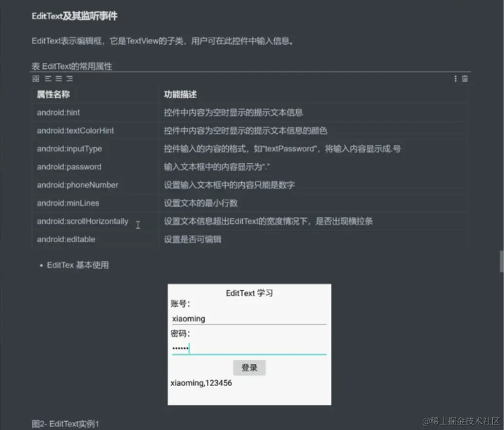Select right table alignment icon
This screenshot has height=430, width=504.
pos(70,78)
